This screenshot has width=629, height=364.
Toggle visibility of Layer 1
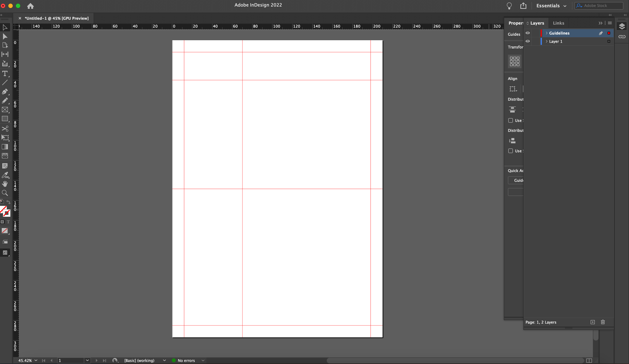click(x=528, y=41)
